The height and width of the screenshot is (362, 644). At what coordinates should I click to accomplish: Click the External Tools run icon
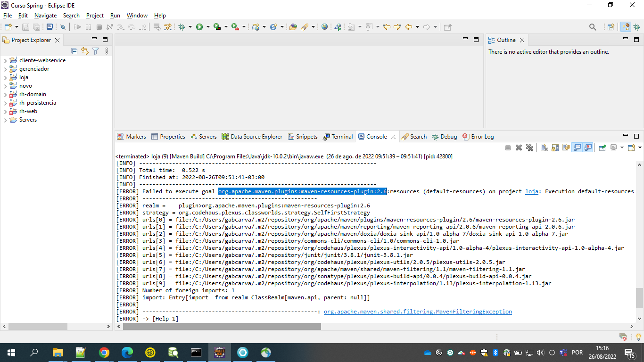tap(235, 27)
